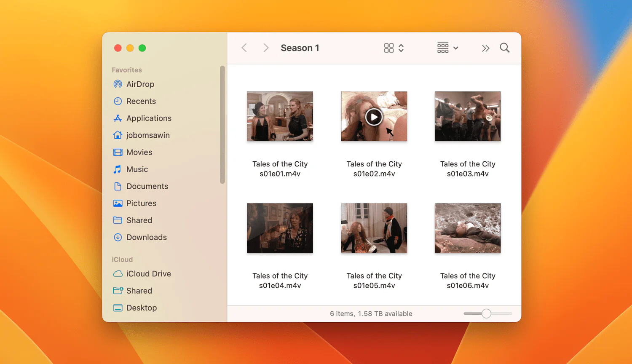Select the s01e03.m4v video thumbnail
The width and height of the screenshot is (632, 364).
[x=468, y=116]
